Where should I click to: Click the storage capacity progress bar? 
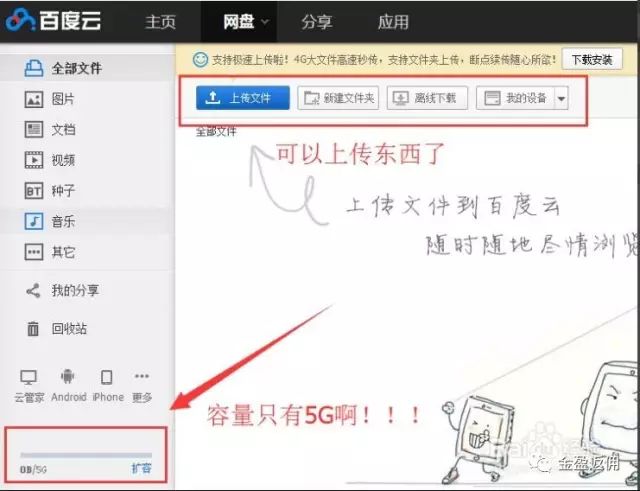[x=86, y=455]
